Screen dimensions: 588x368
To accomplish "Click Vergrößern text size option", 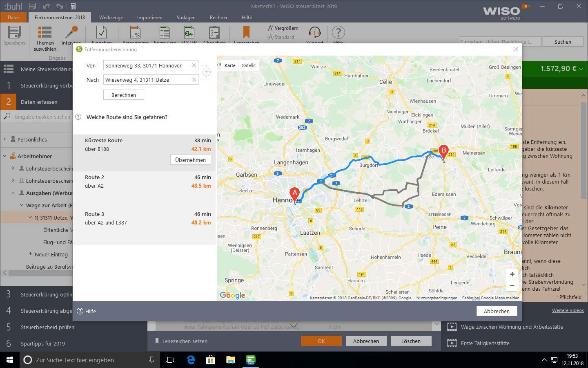I will point(283,28).
